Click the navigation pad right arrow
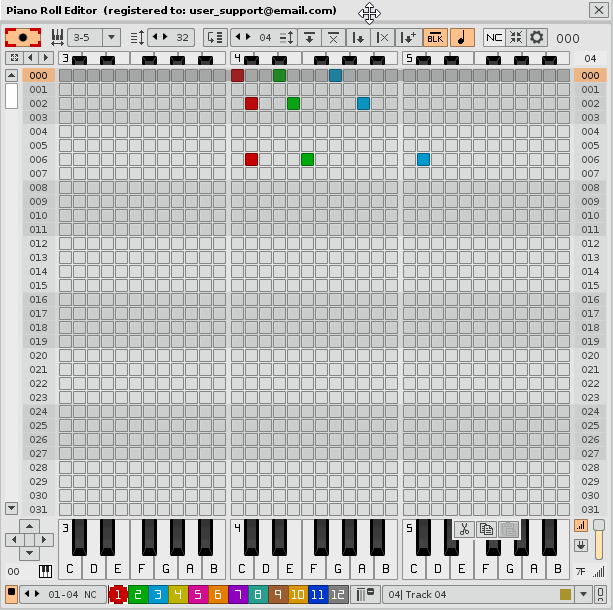 click(x=44, y=540)
